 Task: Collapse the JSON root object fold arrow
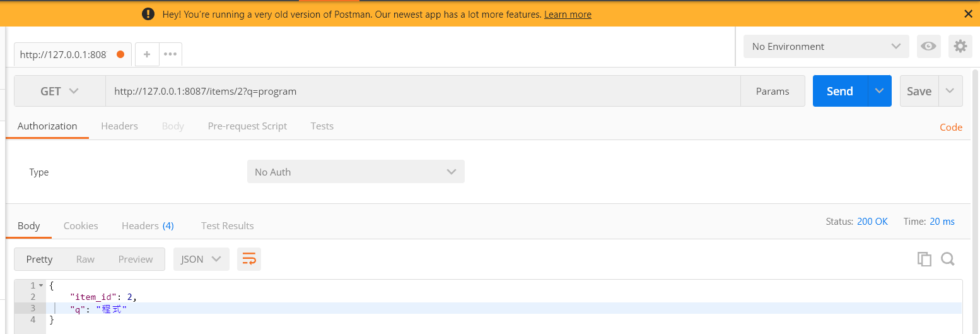pos(41,285)
